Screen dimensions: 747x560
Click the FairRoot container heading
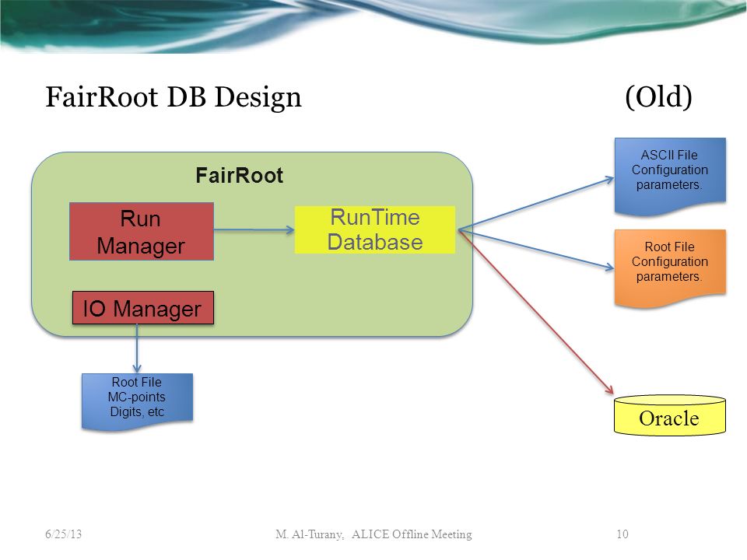[239, 175]
